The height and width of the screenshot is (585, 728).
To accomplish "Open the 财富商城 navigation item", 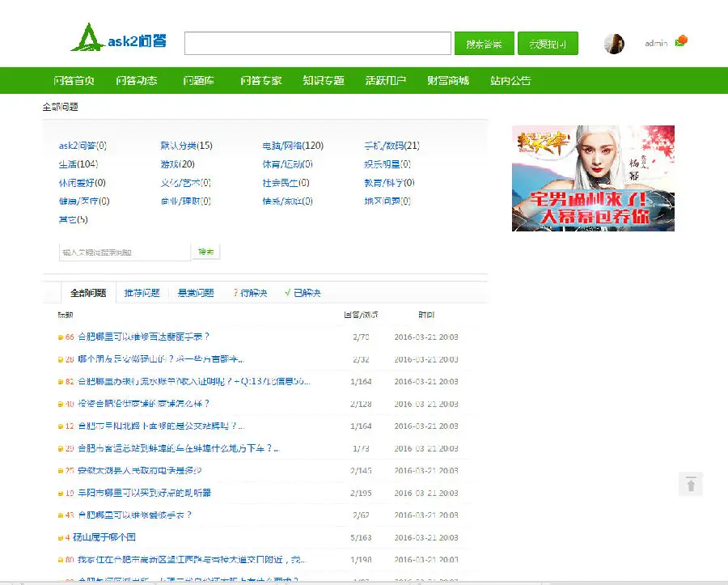I will (x=448, y=81).
